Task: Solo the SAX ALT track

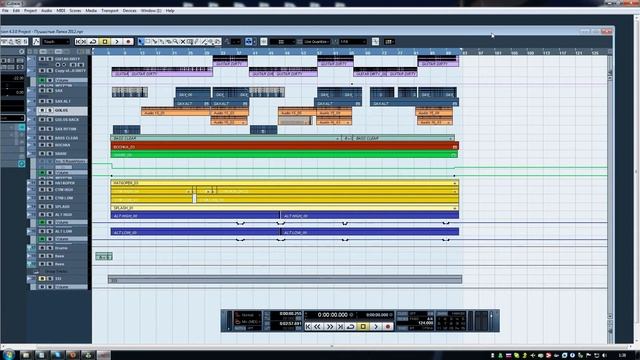Action: pos(49,101)
